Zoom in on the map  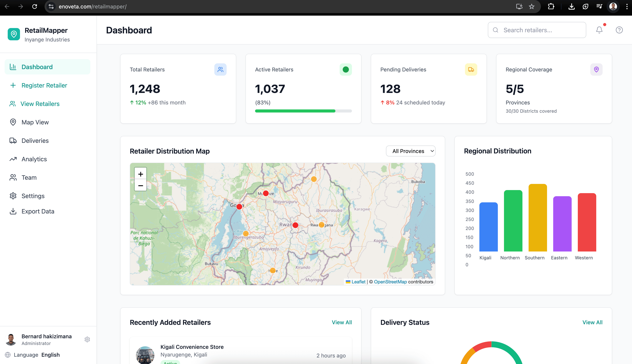(141, 174)
